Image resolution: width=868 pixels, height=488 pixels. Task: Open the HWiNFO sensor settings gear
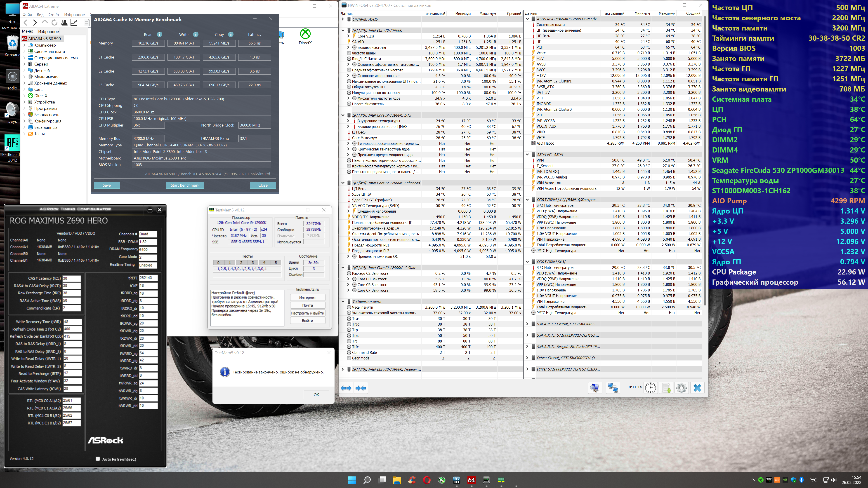click(681, 388)
